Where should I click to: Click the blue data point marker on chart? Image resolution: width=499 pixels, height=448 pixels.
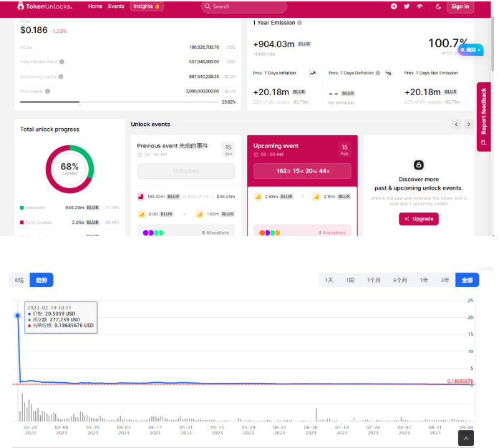pyautogui.click(x=18, y=316)
